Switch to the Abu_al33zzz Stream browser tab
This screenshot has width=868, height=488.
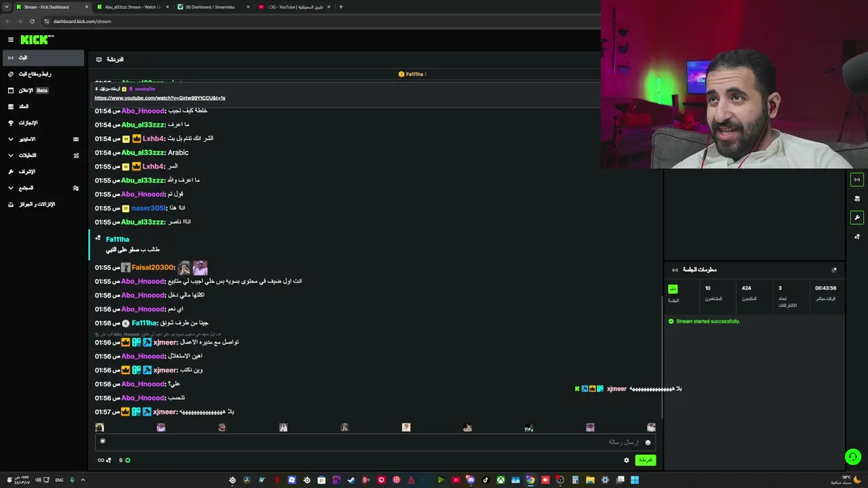132,7
